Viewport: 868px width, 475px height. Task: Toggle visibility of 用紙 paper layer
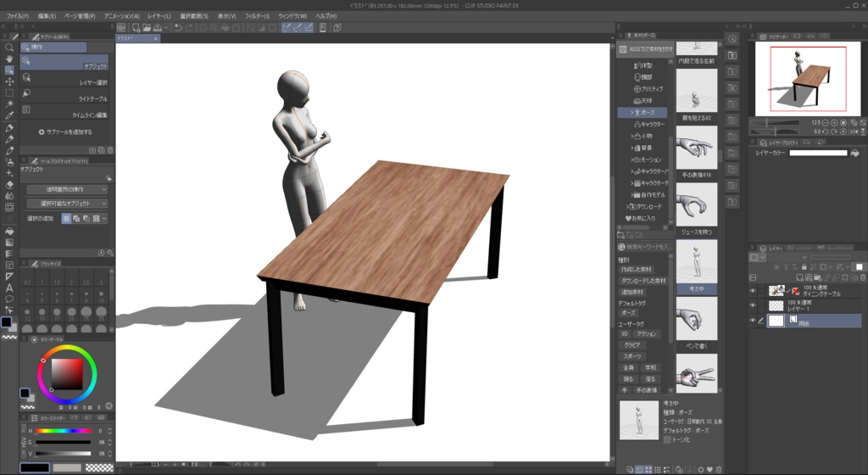click(x=753, y=321)
